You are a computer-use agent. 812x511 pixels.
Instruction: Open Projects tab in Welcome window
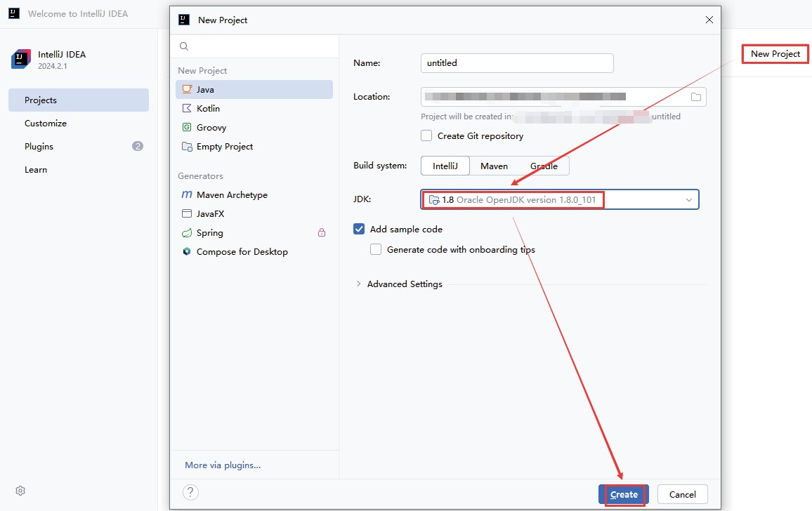(x=79, y=100)
